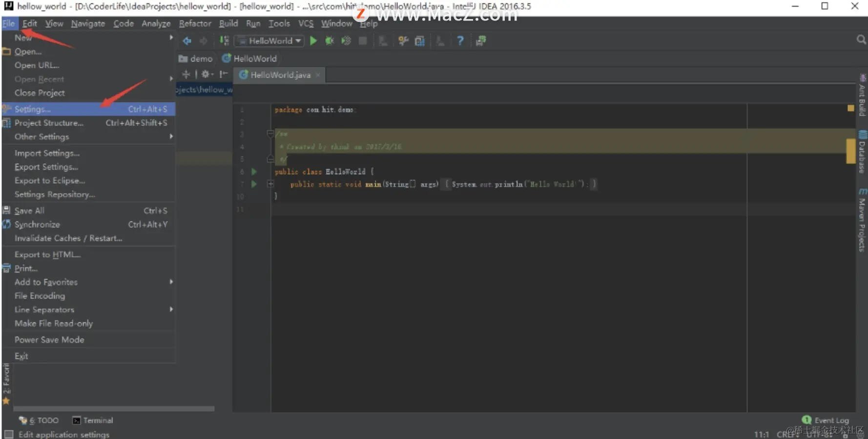Choose Synchronize menu entry
The image size is (868, 439).
click(88, 224)
